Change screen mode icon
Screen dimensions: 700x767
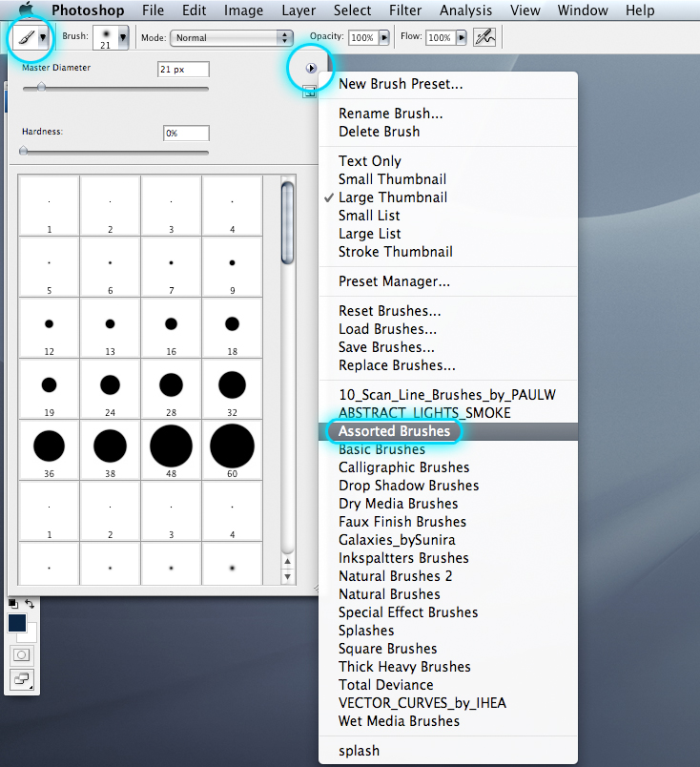click(x=22, y=679)
